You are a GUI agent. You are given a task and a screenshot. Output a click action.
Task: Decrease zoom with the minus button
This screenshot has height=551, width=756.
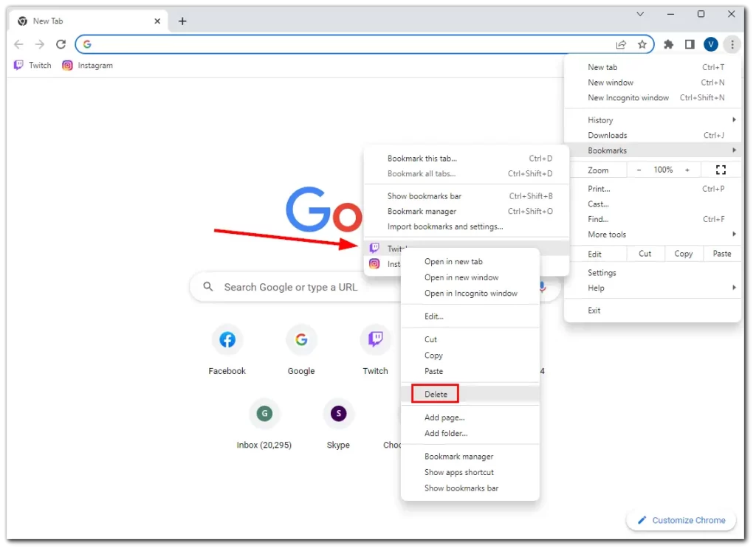[x=639, y=170]
